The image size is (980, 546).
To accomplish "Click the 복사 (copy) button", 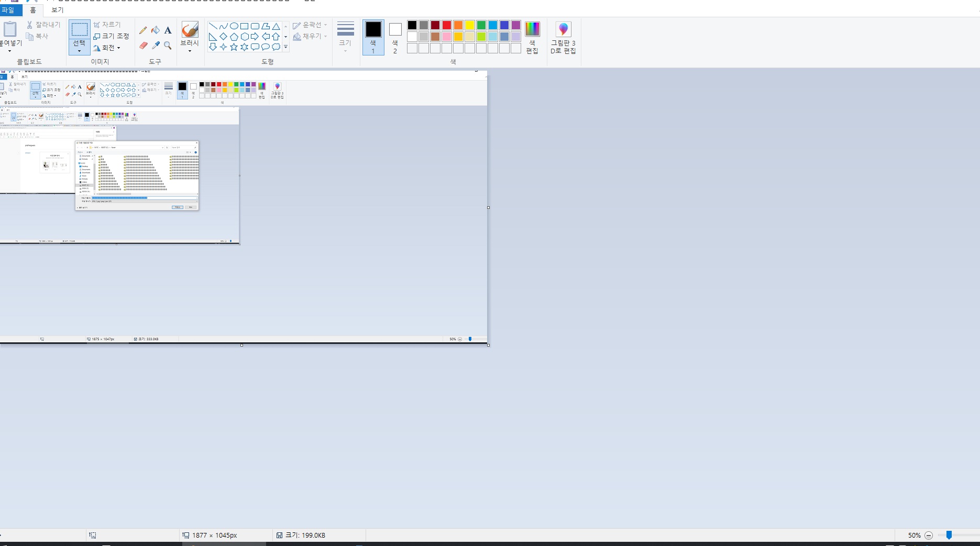I will click(x=37, y=36).
